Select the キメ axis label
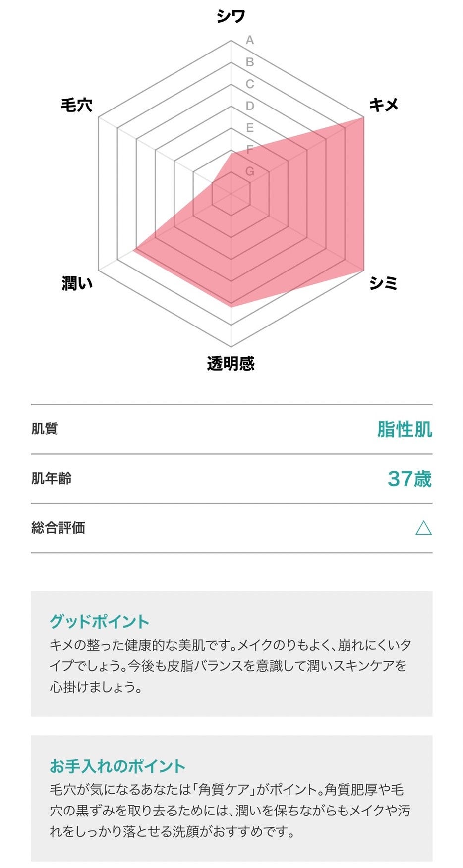463x868 pixels. (384, 105)
